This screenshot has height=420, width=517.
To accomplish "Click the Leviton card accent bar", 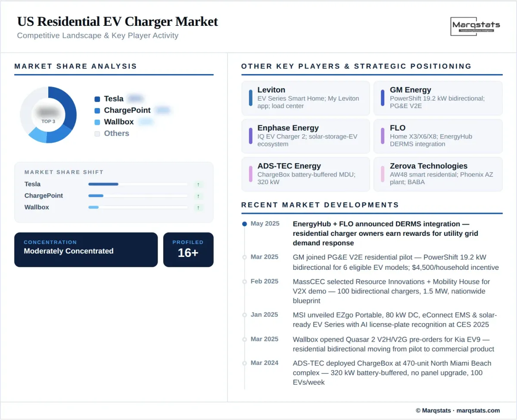I will [x=252, y=98].
